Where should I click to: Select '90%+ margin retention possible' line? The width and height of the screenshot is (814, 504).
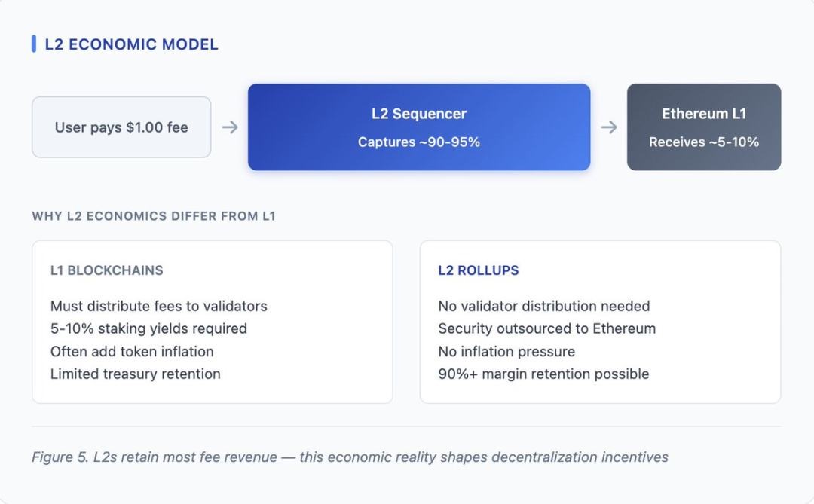[543, 374]
